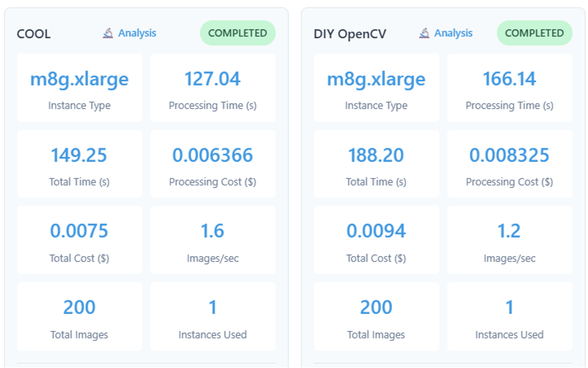This screenshot has height=368, width=588.
Task: Click the DIY OpenCV Total Images 200 tile
Action: click(x=376, y=316)
